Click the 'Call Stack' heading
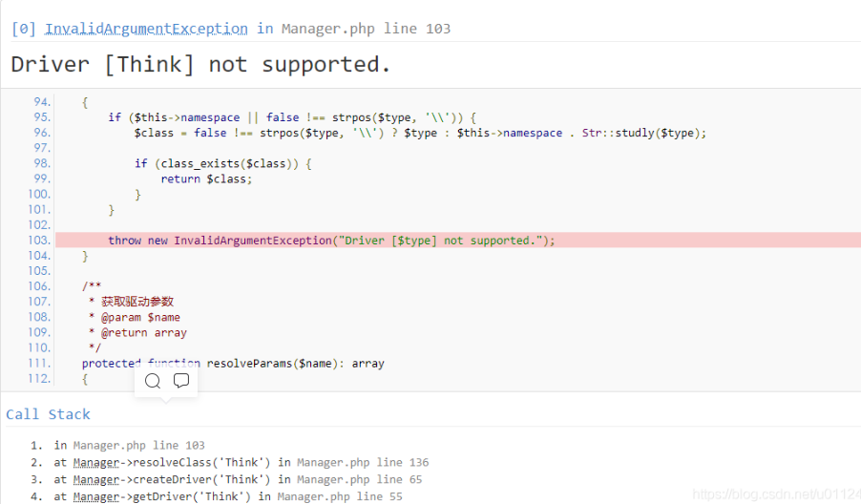This screenshot has width=861, height=504. 48,414
